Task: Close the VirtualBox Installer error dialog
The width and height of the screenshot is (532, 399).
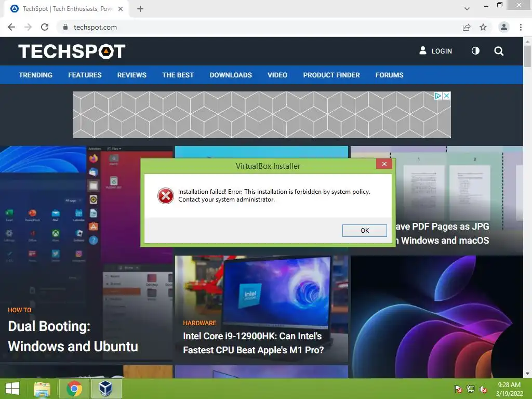Action: [384, 164]
